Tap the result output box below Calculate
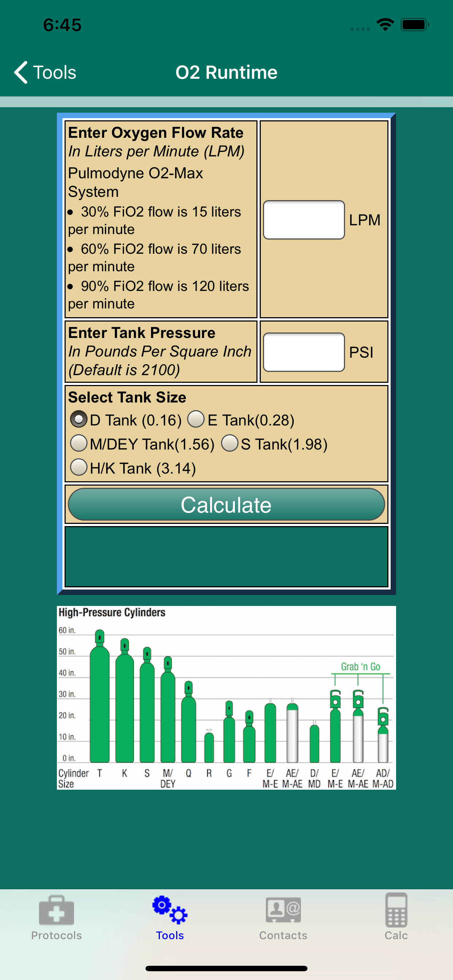The width and height of the screenshot is (453, 980). [x=226, y=557]
